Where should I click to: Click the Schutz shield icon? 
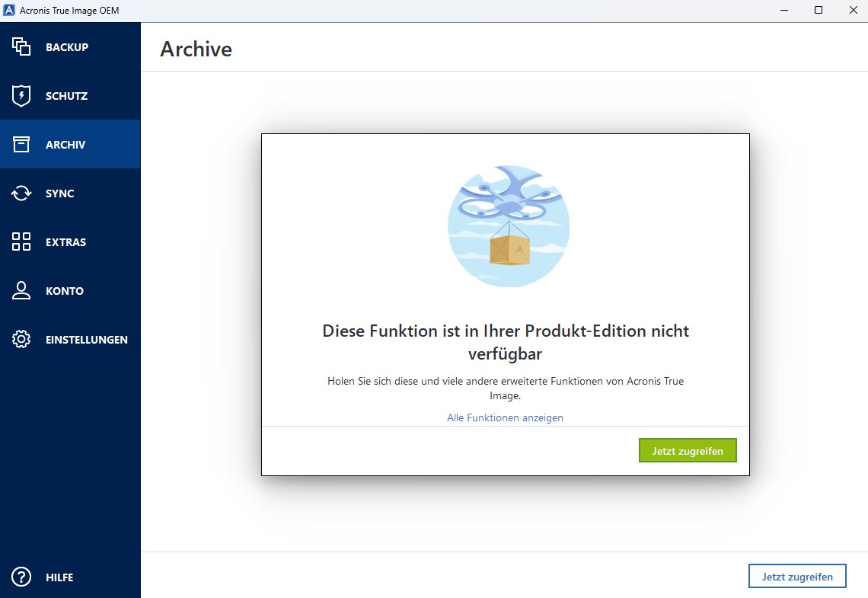click(x=21, y=96)
